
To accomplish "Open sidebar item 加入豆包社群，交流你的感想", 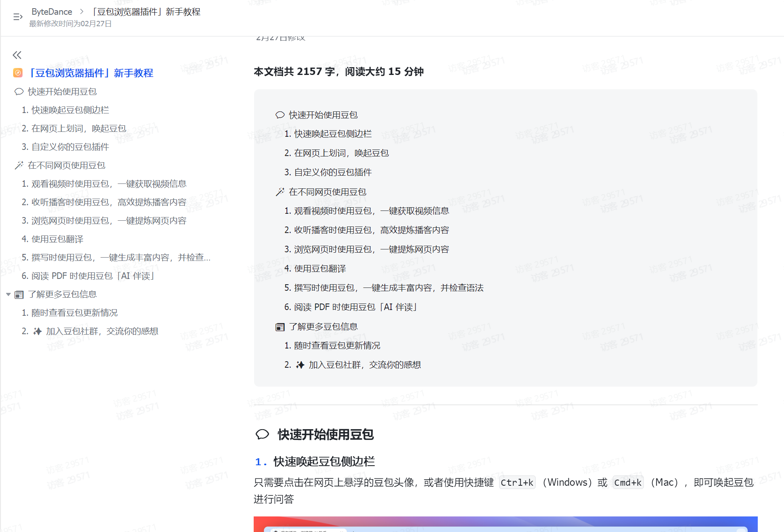I will pyautogui.click(x=90, y=331).
